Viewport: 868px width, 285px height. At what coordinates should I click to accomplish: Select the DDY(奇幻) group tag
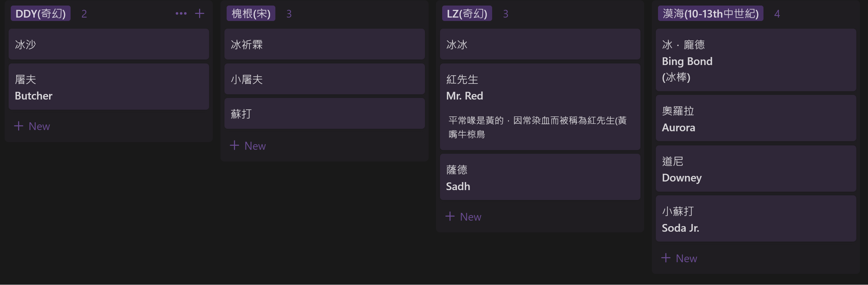click(40, 14)
